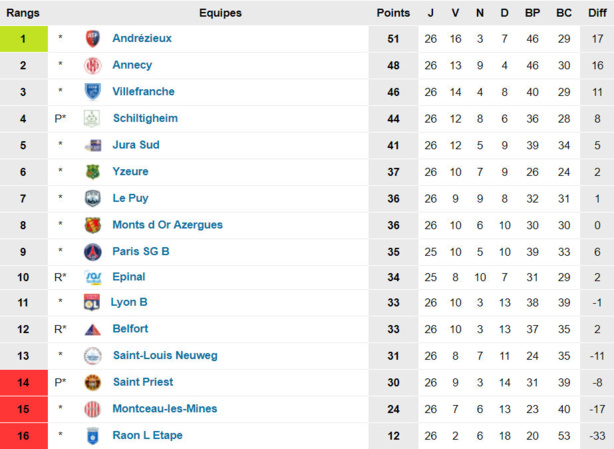The width and height of the screenshot is (614, 449).
Task: Click the Belfort club logo
Action: (x=93, y=329)
